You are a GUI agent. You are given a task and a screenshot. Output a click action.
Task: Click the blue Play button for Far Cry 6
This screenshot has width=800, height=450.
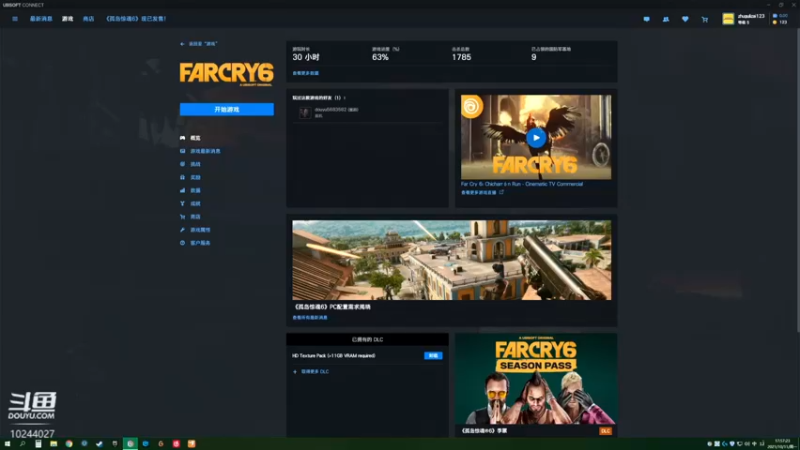(x=227, y=109)
